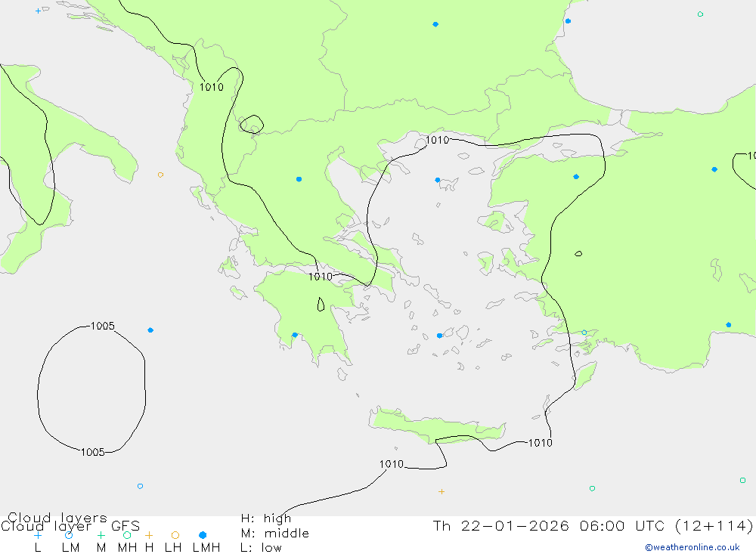Image resolution: width=756 pixels, height=554 pixels.
Task: Click the filled LMH dot on the Black Sea coast
Action: coord(568,20)
